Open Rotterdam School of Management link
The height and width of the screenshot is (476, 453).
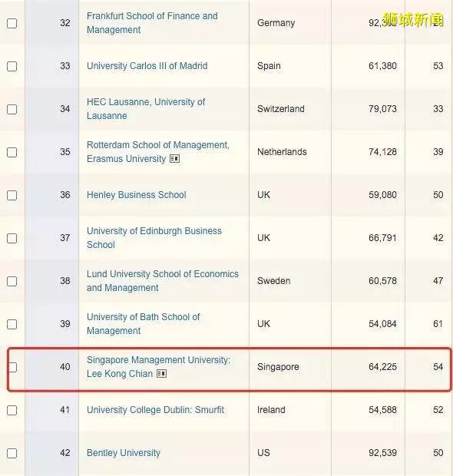pos(158,152)
